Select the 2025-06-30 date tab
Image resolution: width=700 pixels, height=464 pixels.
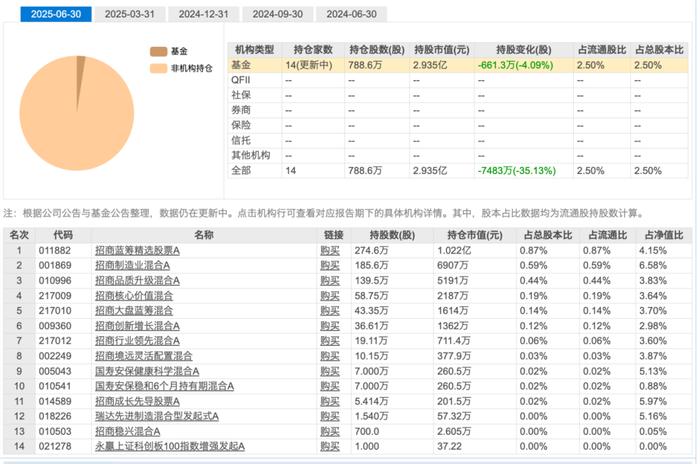tap(56, 14)
